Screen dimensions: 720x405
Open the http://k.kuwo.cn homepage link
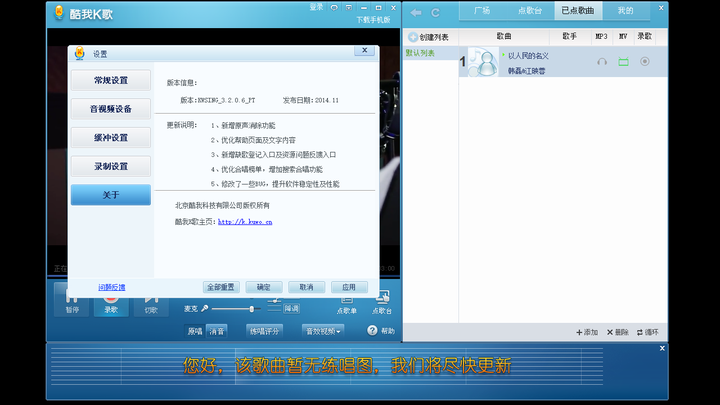click(x=245, y=222)
